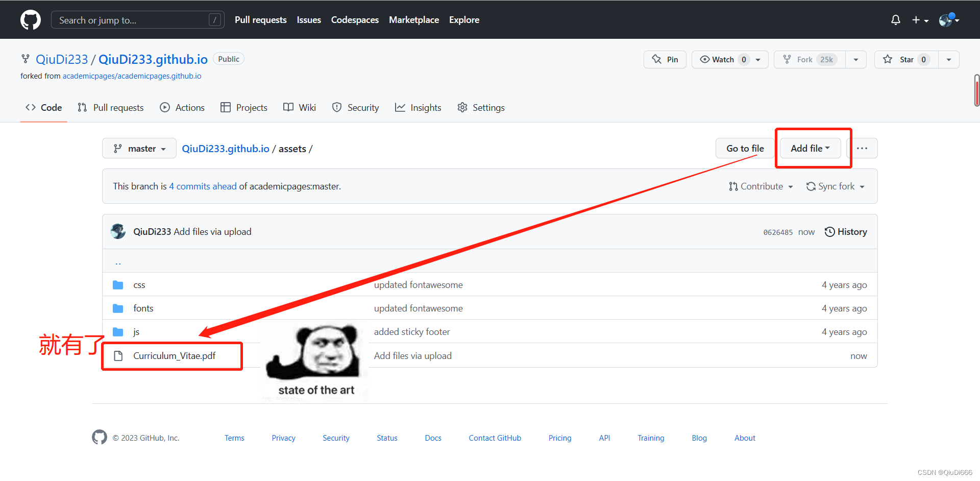Click the page vertical scrollbar
The image size is (980, 481).
[x=976, y=90]
